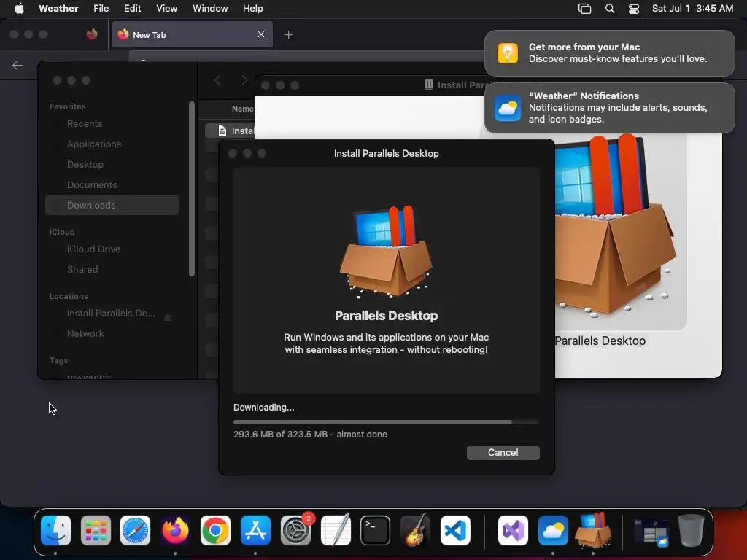The image size is (747, 560).
Task: Open Stage Manager icon in menu bar
Action: point(584,9)
